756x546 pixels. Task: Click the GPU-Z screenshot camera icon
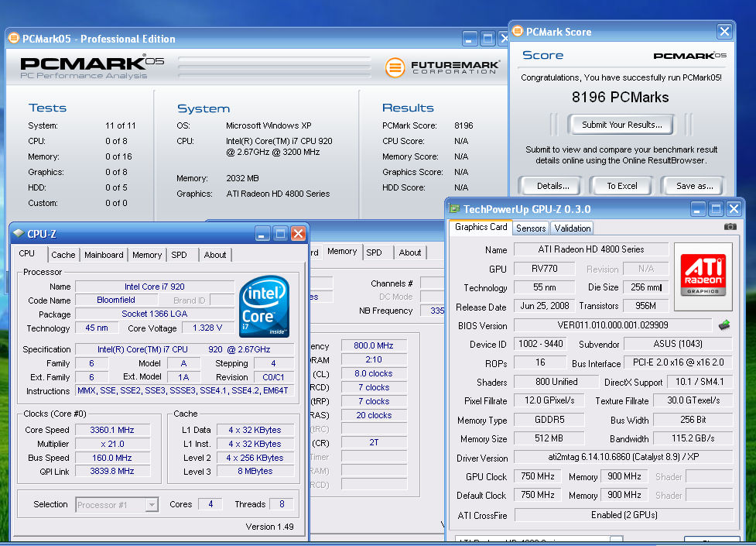[730, 227]
